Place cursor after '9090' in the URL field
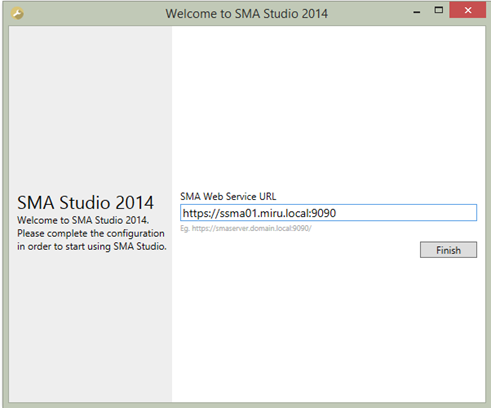 tap(337, 213)
